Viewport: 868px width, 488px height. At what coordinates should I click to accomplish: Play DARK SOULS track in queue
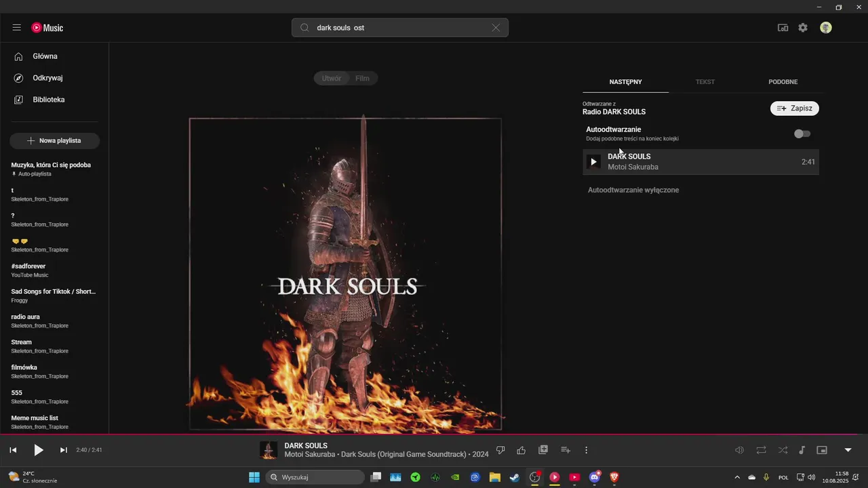click(593, 162)
